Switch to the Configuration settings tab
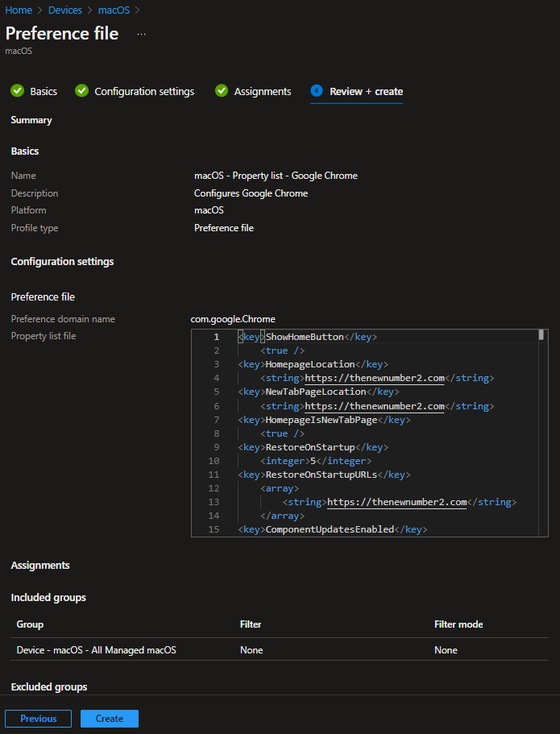The width and height of the screenshot is (560, 734). point(144,92)
